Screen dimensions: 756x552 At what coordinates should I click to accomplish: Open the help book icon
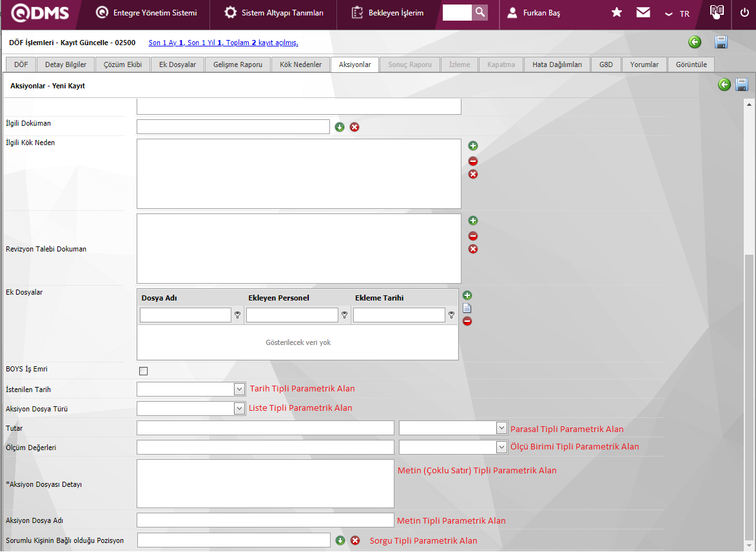(x=717, y=12)
